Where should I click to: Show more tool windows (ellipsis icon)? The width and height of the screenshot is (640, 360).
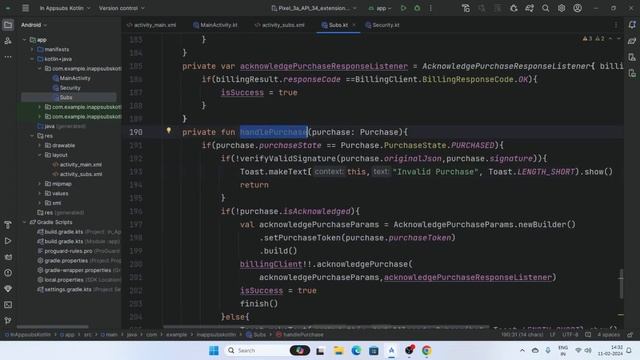(x=8, y=57)
